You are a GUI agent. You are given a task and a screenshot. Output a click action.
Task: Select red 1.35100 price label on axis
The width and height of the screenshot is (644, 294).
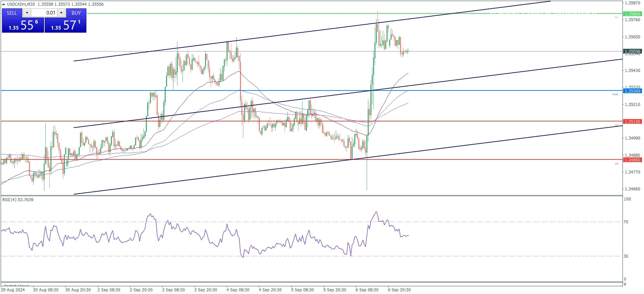[x=632, y=122]
